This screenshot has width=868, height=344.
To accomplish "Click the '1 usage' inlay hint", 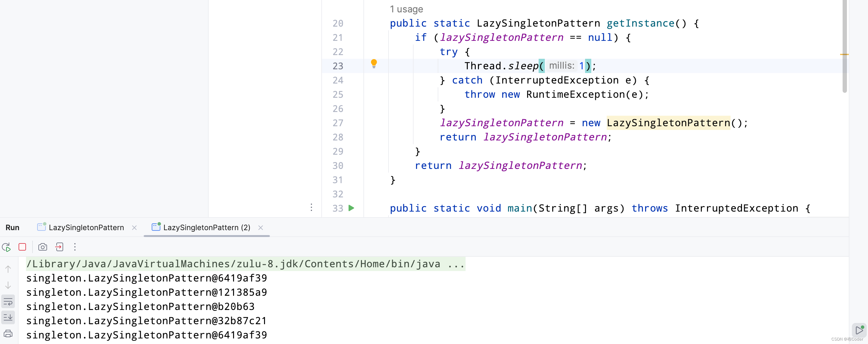I will coord(406,9).
